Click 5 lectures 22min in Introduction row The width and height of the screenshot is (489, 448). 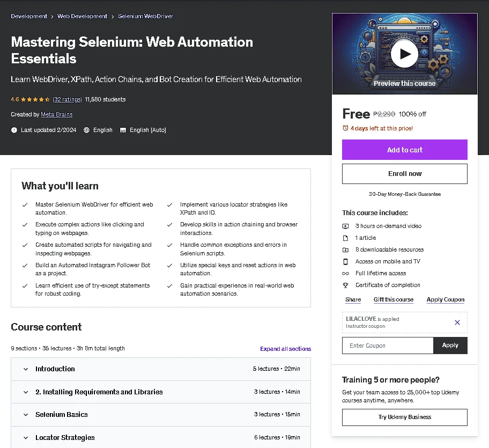pyautogui.click(x=276, y=369)
